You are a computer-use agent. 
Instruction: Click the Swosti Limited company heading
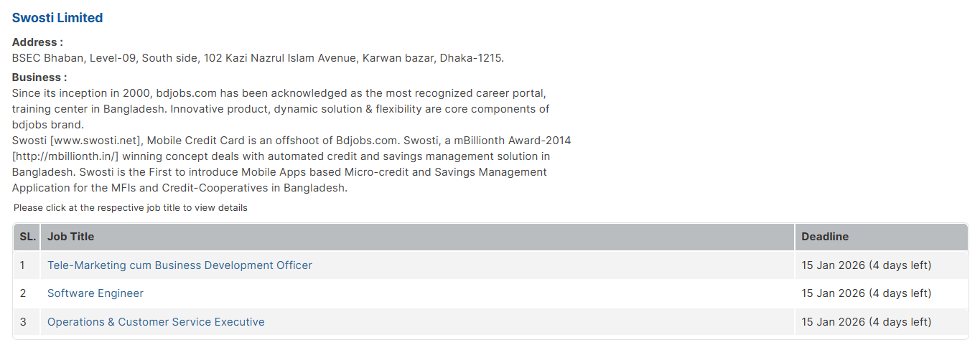57,18
